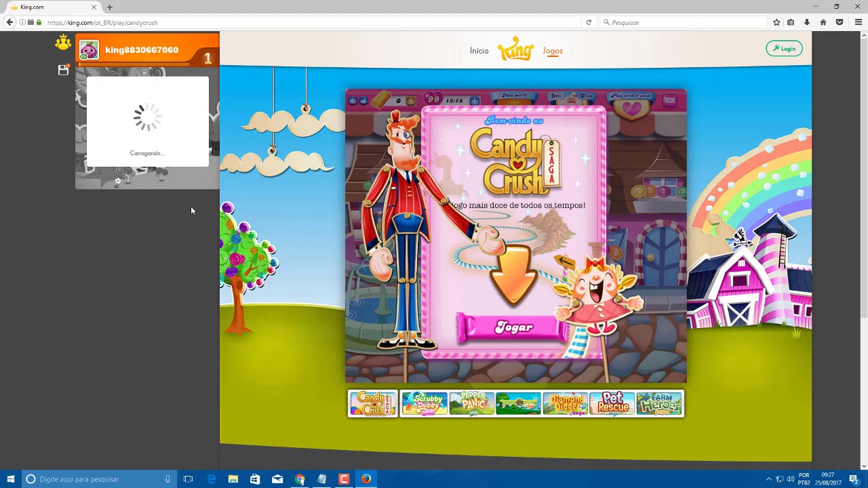This screenshot has height=488, width=868.
Task: Click the king8830667060 username
Action: pyautogui.click(x=142, y=50)
